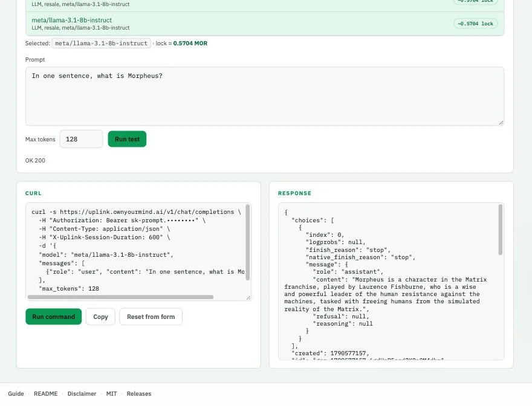Click the Selected model code chip
The width and height of the screenshot is (532, 406).
click(101, 43)
